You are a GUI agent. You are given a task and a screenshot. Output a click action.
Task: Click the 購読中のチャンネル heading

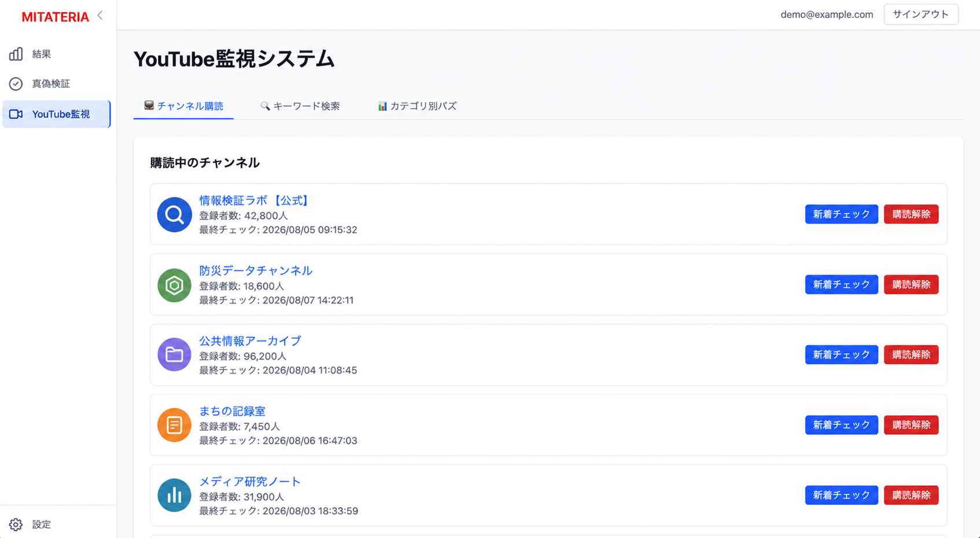click(x=205, y=163)
